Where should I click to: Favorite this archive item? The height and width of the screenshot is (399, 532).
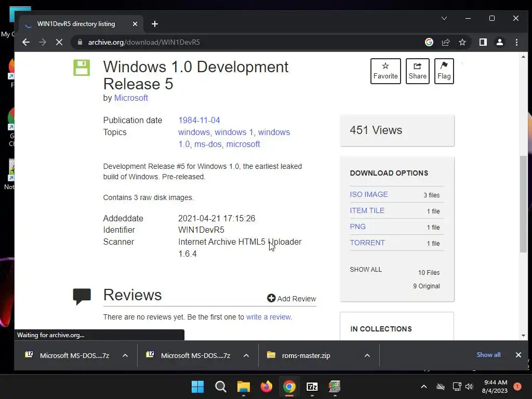pyautogui.click(x=385, y=71)
